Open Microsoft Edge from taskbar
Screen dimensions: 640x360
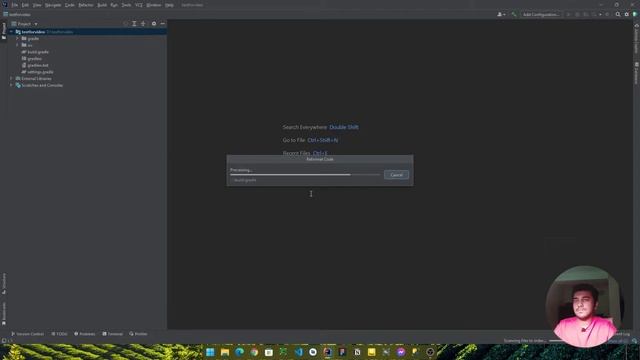click(x=240, y=352)
